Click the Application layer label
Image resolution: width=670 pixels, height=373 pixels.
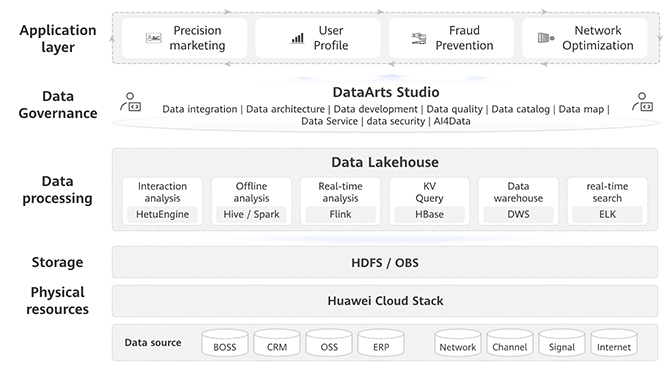(x=58, y=38)
